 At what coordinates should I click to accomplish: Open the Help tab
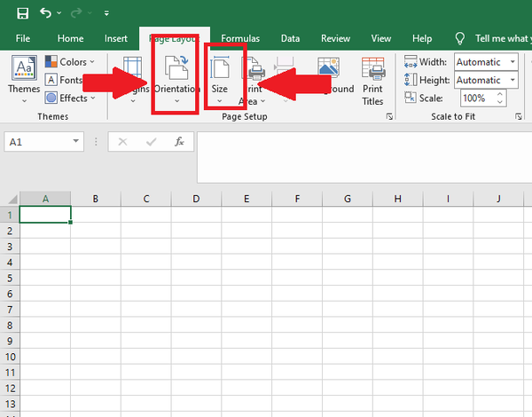coord(422,38)
